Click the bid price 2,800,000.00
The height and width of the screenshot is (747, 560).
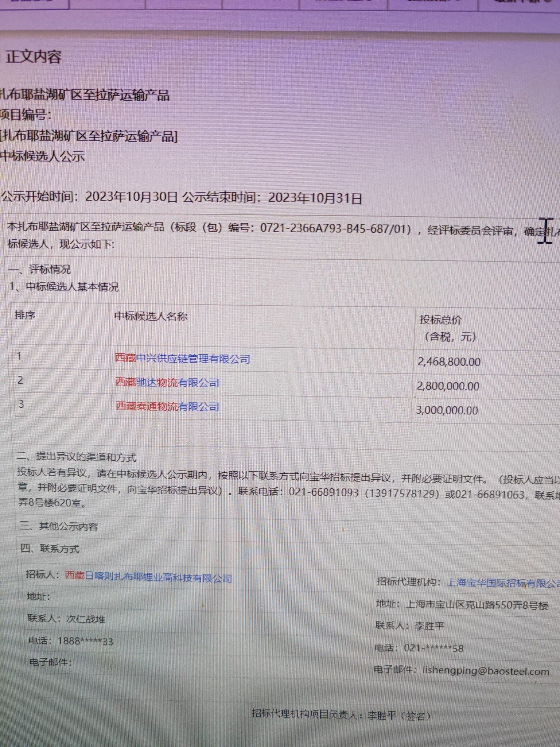pyautogui.click(x=448, y=386)
